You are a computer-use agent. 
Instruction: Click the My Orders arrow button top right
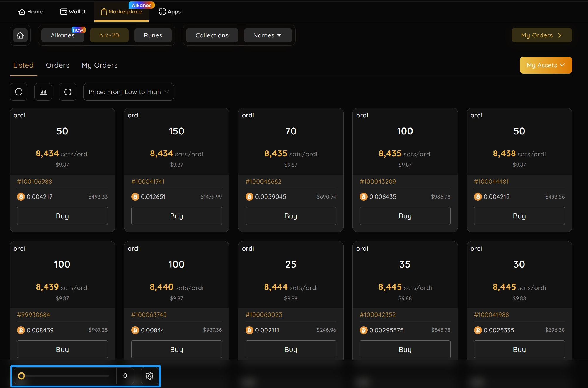pyautogui.click(x=541, y=35)
